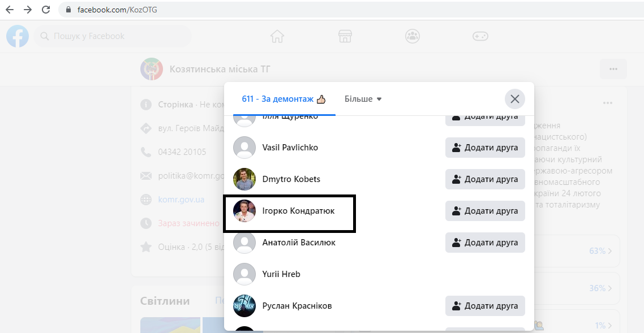Viewport: 644px width, 333px height.
Task: Open the Home feed icon
Action: coord(277,36)
